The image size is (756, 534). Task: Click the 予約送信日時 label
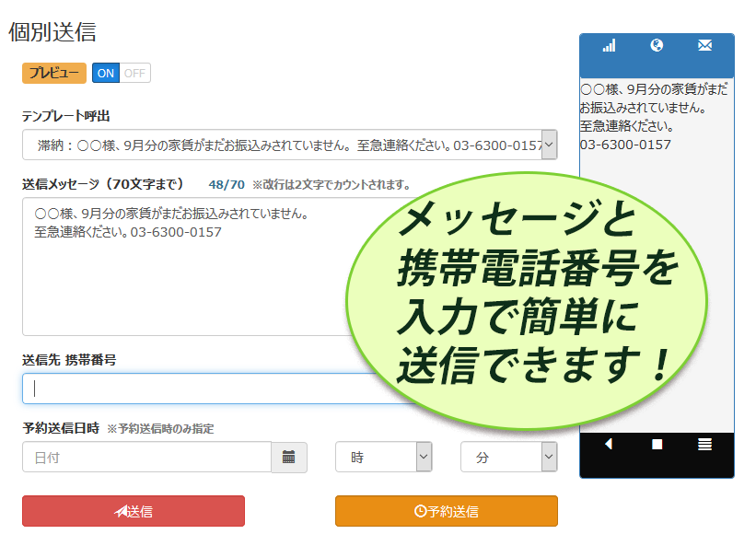tap(61, 428)
